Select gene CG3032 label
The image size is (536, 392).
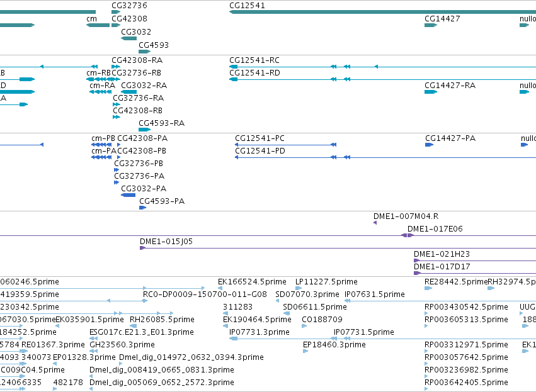coord(136,31)
